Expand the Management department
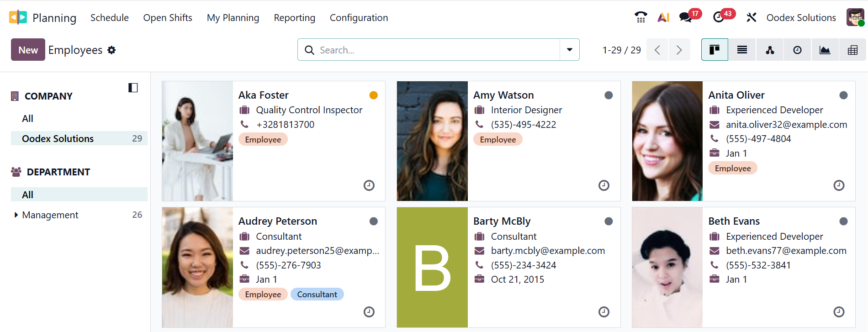 point(16,215)
